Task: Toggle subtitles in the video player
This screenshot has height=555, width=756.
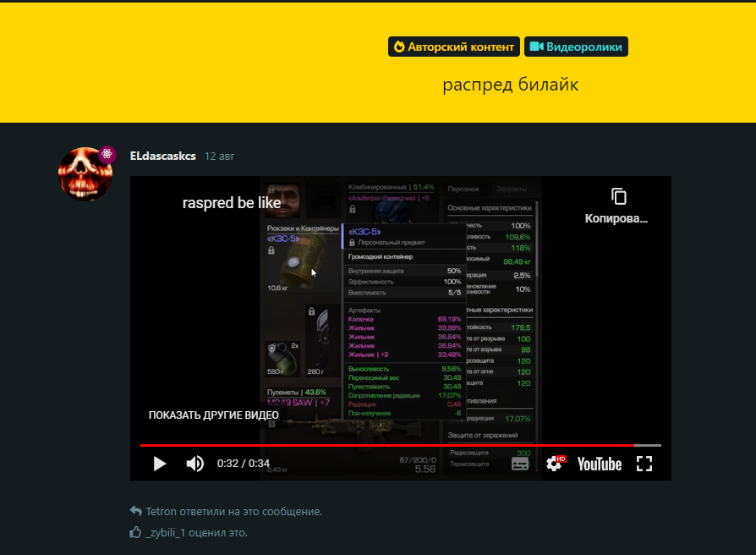Action: pyautogui.click(x=520, y=464)
